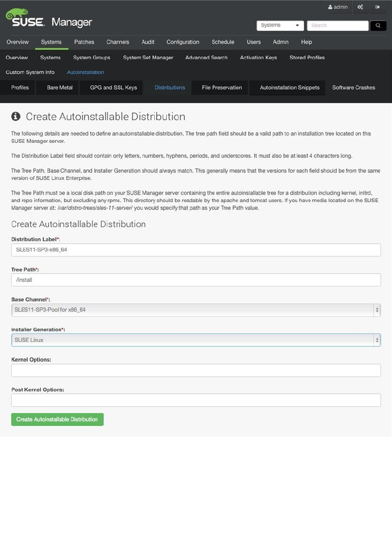392x540 pixels.
Task: Click the admin user icon
Action: point(330,7)
